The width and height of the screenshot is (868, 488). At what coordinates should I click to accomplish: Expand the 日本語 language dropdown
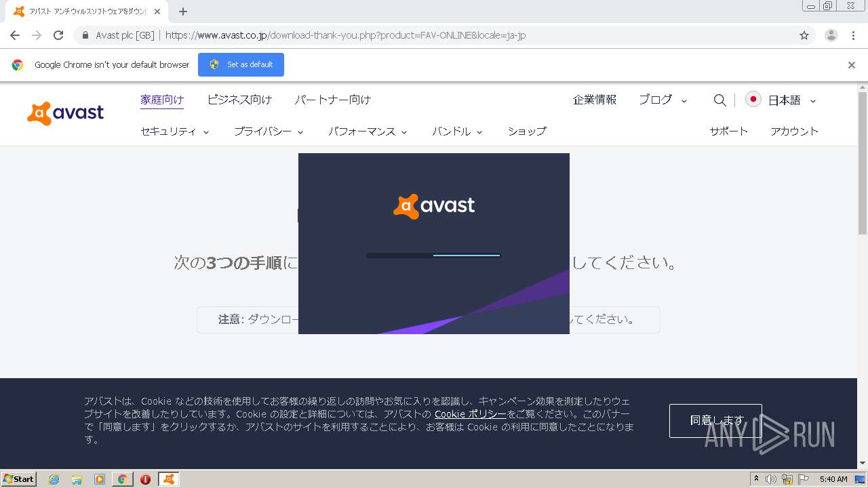point(792,100)
